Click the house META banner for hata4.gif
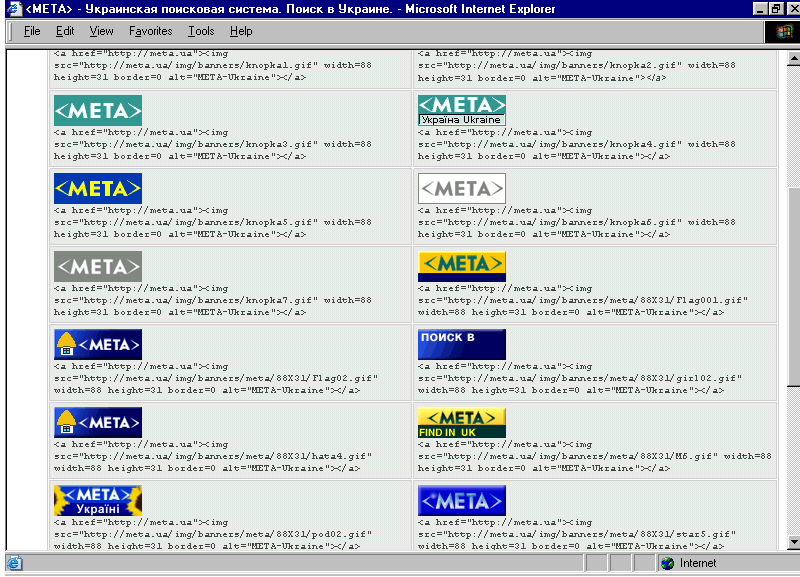This screenshot has width=800, height=577. coord(98,422)
